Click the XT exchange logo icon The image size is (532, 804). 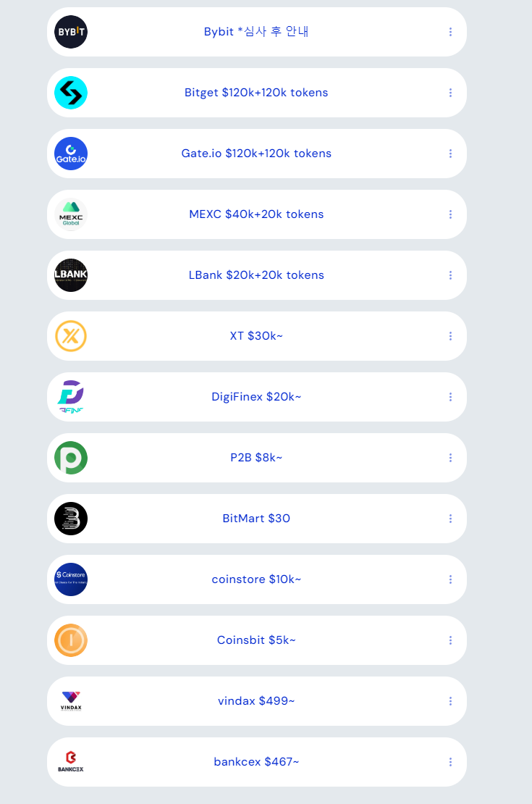71,336
